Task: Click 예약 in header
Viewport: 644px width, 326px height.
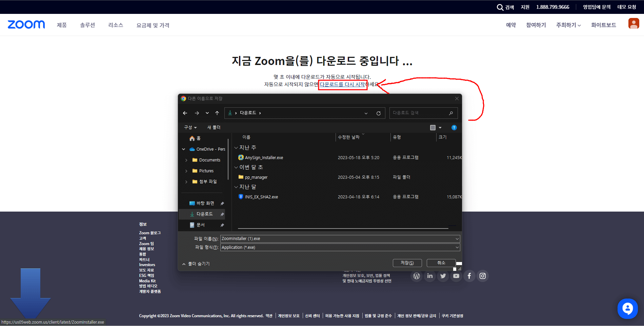Action: [511, 25]
